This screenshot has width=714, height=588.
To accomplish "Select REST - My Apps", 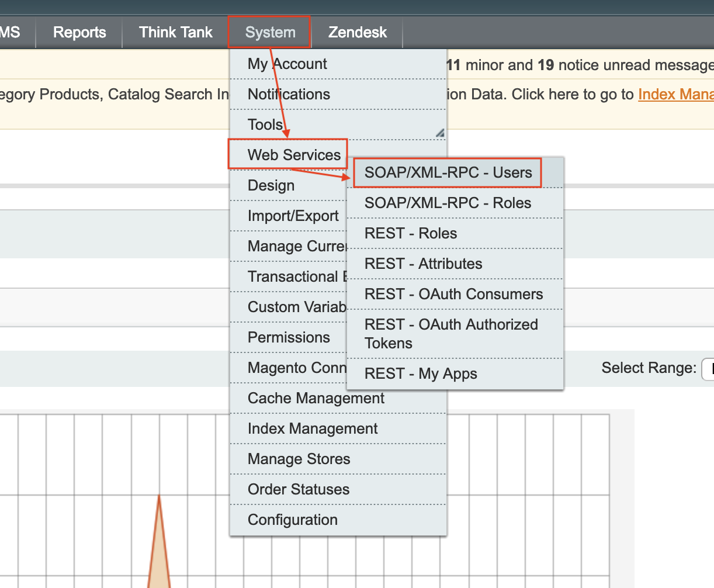I will [x=455, y=373].
